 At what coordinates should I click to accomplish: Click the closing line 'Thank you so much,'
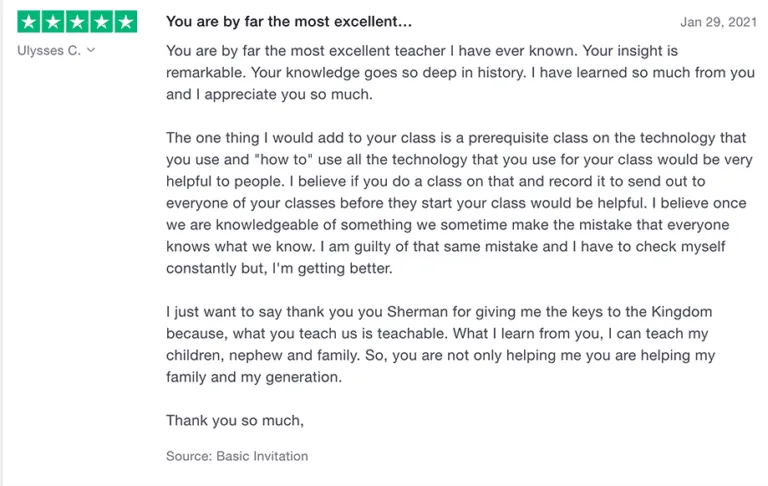click(x=235, y=420)
